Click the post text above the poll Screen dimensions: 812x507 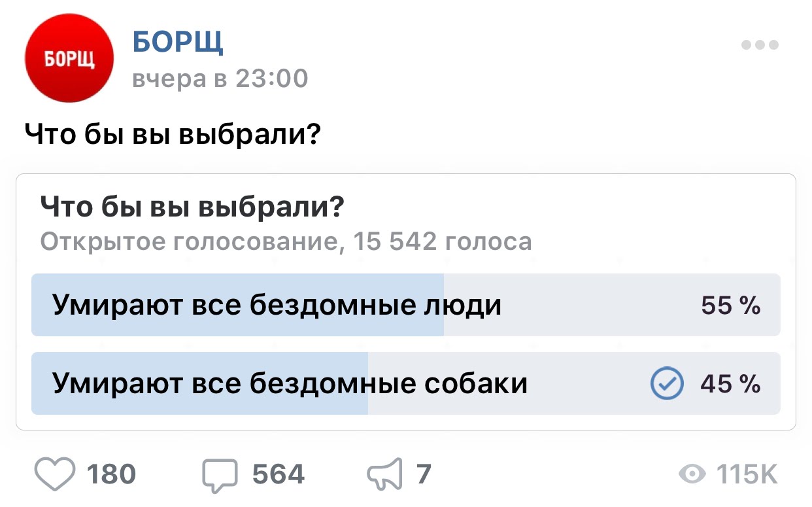173,135
